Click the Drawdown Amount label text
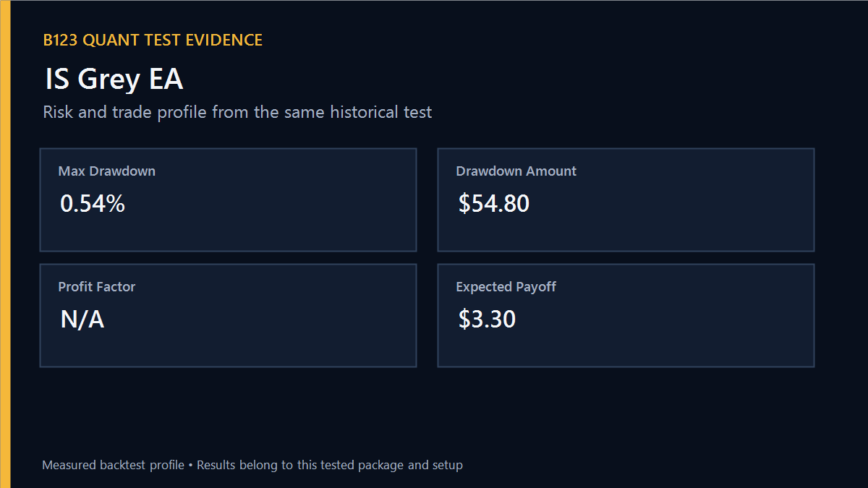The height and width of the screenshot is (488, 868). tap(516, 171)
